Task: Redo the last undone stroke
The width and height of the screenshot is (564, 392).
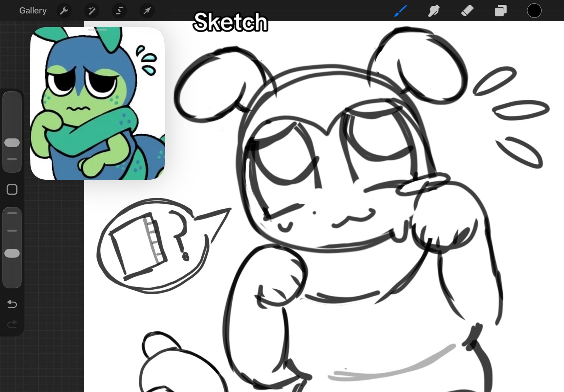Action: (12, 324)
